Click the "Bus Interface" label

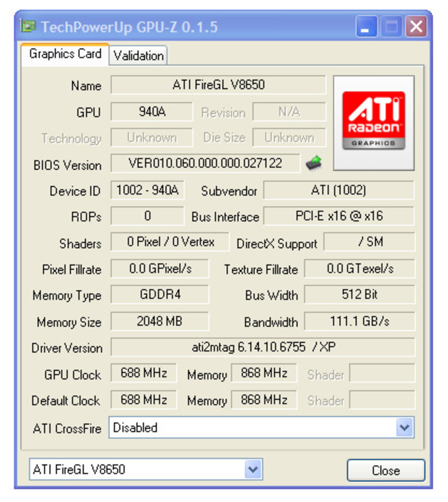[x=225, y=217]
